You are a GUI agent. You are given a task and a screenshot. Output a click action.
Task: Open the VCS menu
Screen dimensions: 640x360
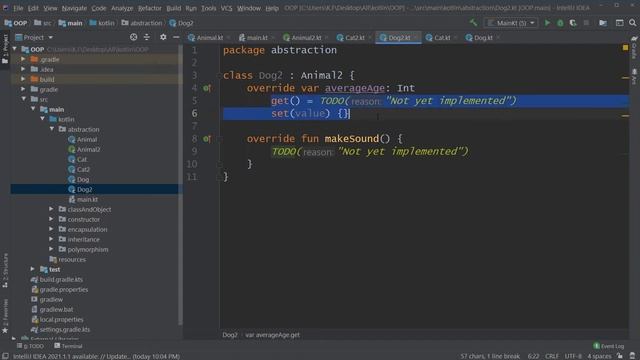point(227,8)
